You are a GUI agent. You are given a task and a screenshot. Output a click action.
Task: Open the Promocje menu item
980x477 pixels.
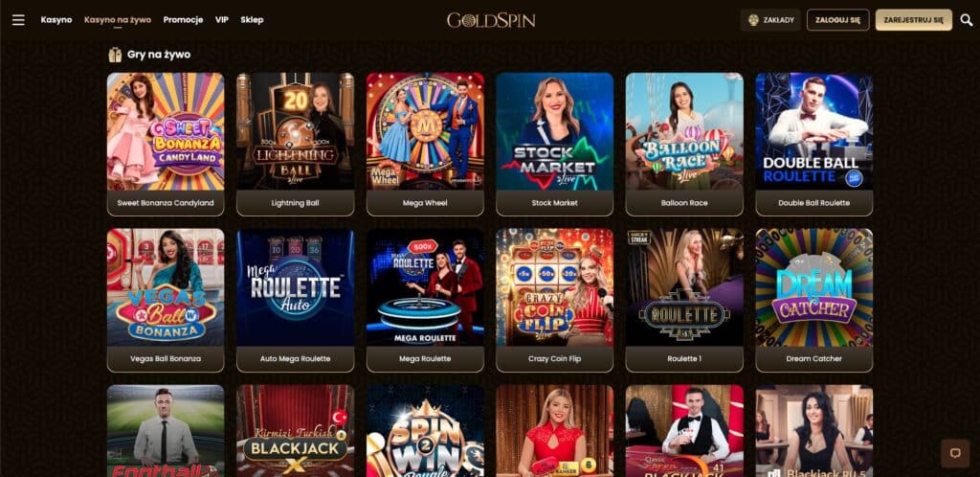[x=183, y=20]
